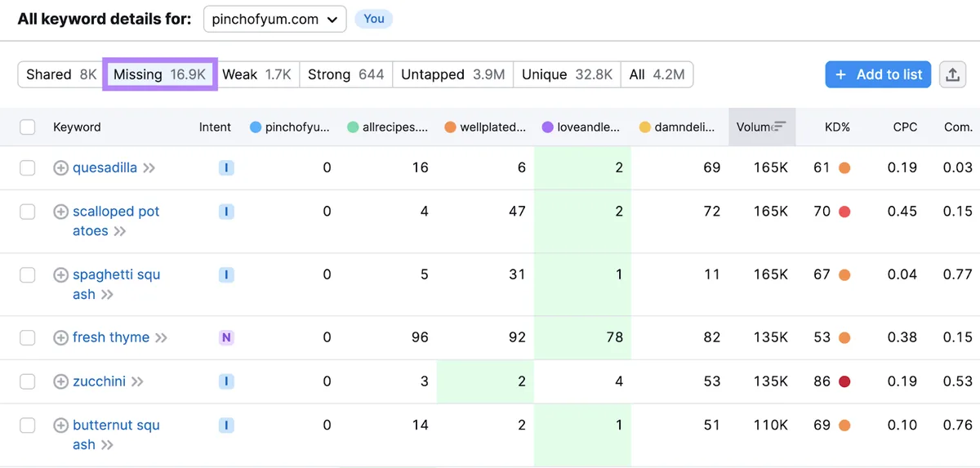Sort by the Com. column header
Screen dimensions: 980x468
[958, 127]
